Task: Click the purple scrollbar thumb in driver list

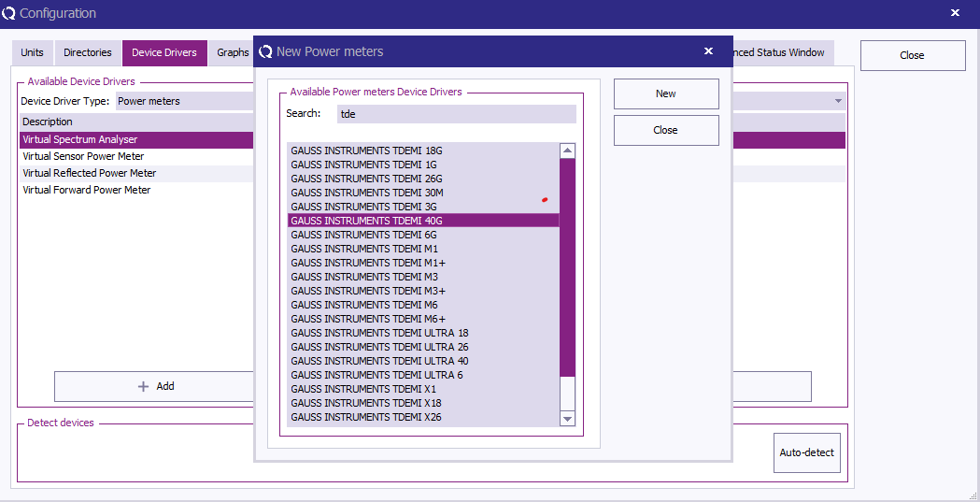Action: pos(567,267)
